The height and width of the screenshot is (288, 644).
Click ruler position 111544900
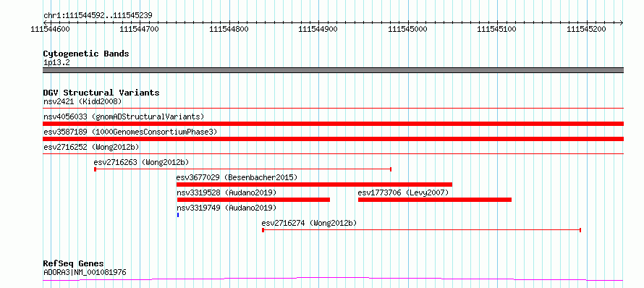tap(318, 29)
